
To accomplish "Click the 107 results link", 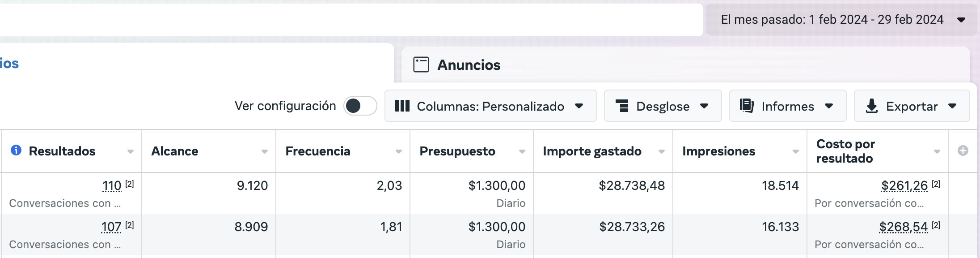I will tap(111, 227).
